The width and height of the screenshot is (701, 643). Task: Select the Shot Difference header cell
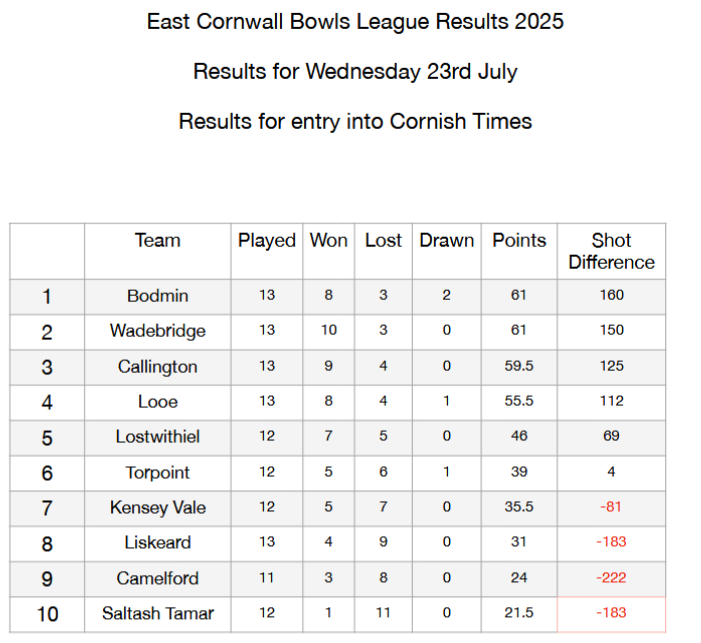click(x=611, y=251)
